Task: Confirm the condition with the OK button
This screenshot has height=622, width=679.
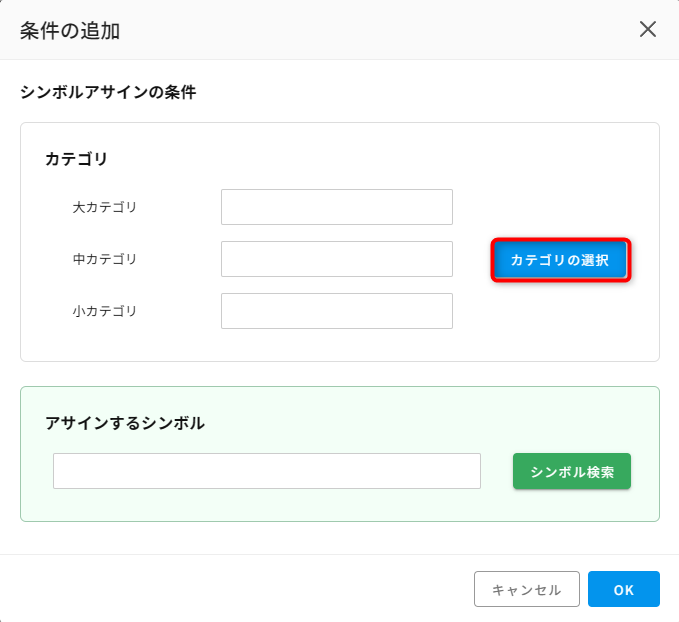Action: tap(624, 589)
